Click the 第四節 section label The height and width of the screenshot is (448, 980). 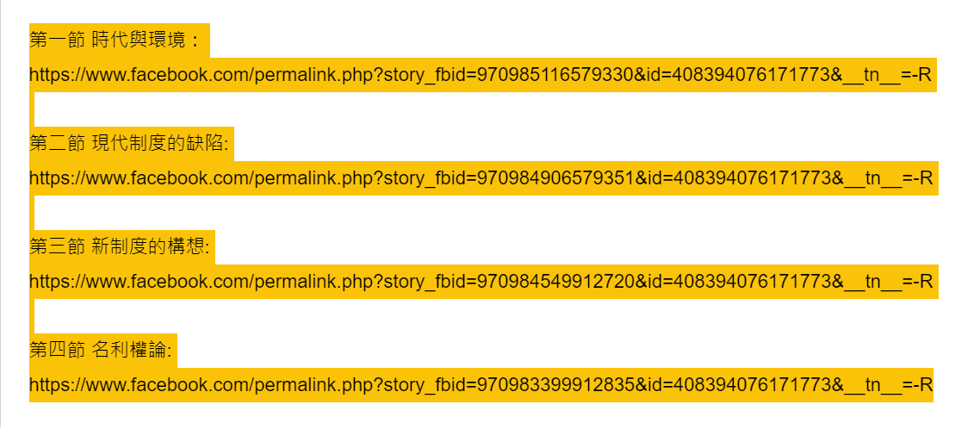(x=57, y=351)
